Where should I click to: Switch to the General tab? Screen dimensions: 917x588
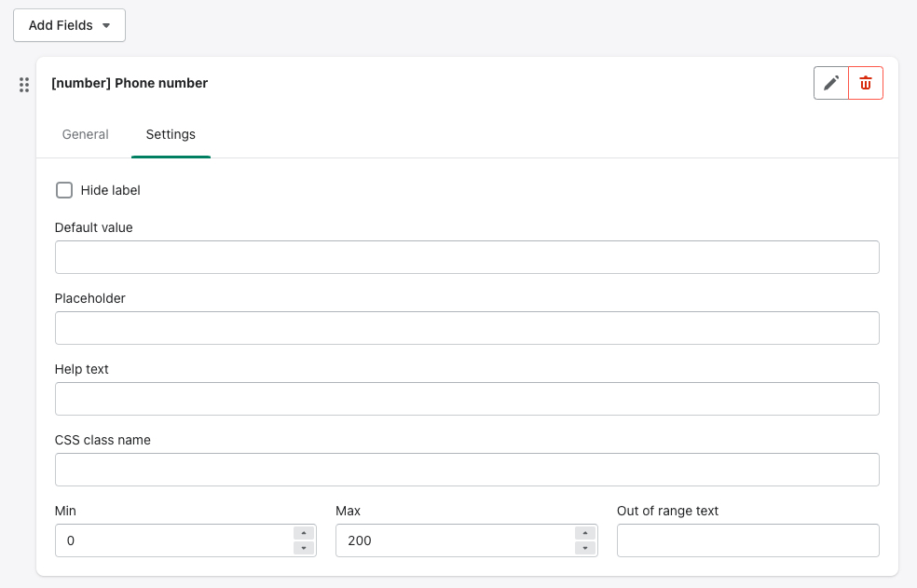[x=86, y=134]
